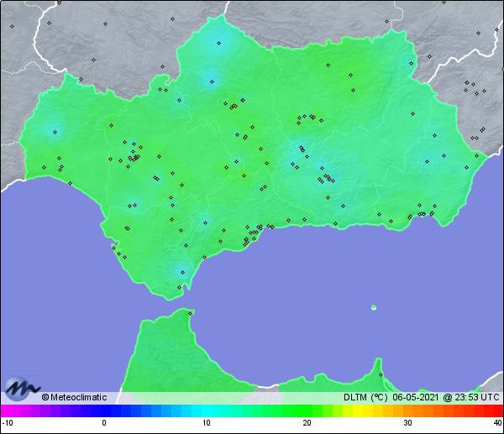Click the -10 scale label
Image resolution: width=504 pixels, height=434 pixels.
pos(8,423)
